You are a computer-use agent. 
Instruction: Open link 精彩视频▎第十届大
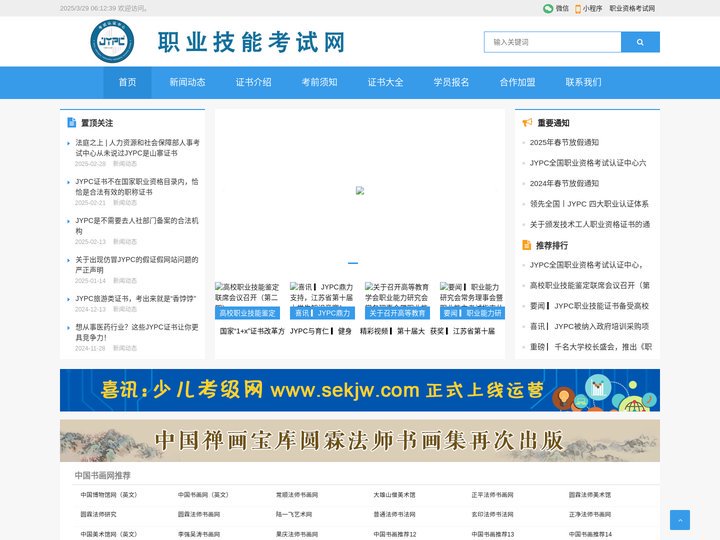[x=392, y=331]
